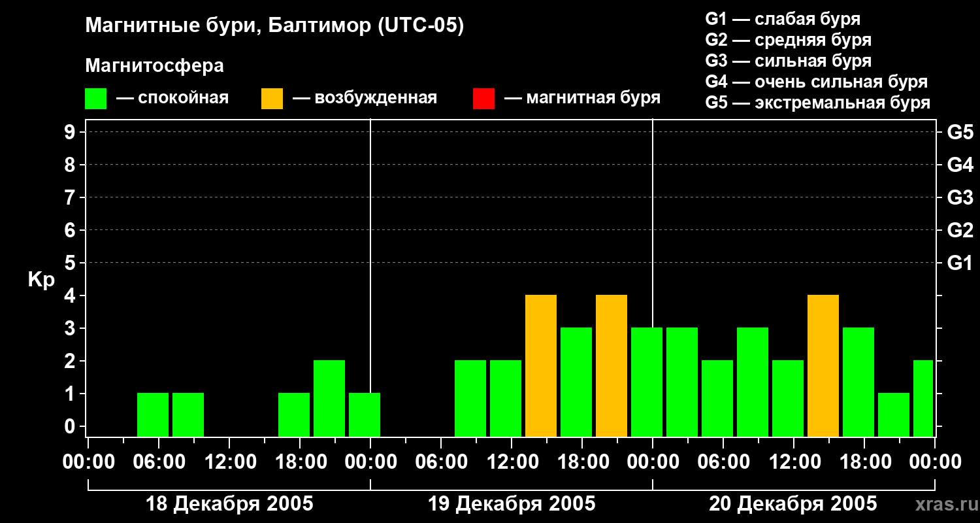Select the Kp 2 bar on 18 December evening

[329, 398]
